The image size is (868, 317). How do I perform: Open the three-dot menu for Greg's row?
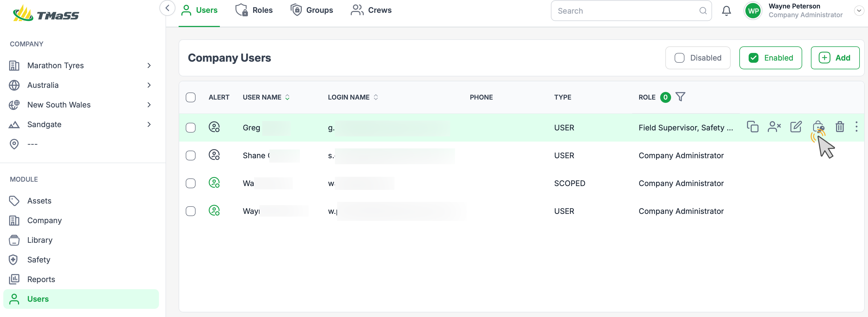(856, 127)
